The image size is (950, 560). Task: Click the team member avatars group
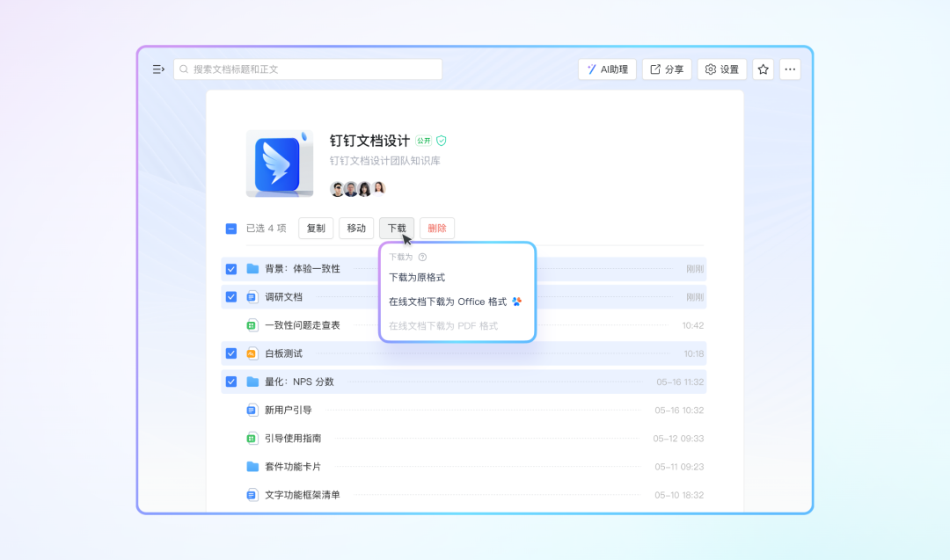click(x=357, y=188)
